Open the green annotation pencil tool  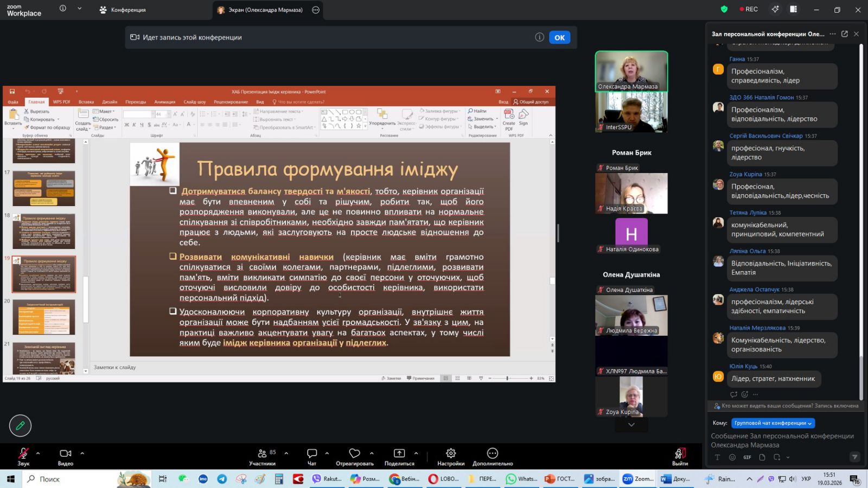click(x=20, y=426)
